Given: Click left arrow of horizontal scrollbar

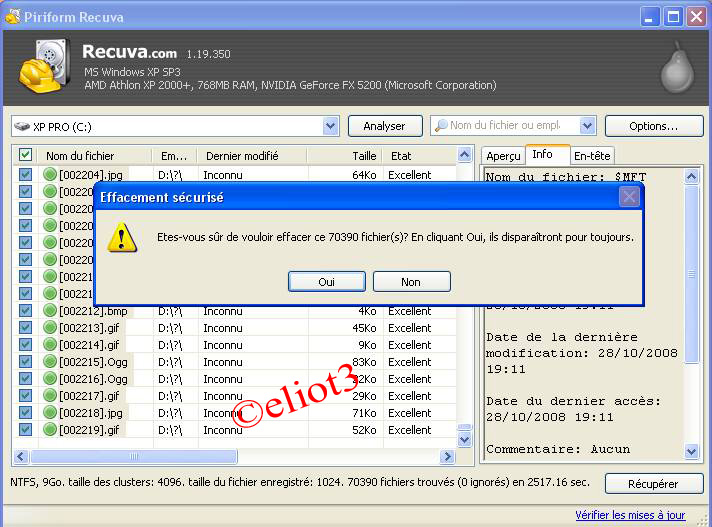Looking at the screenshot, I should (21, 456).
